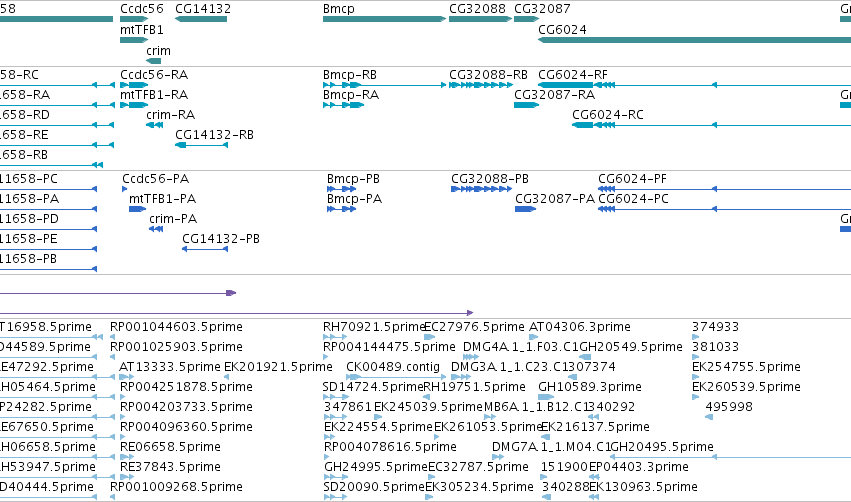Image resolution: width=851 pixels, height=502 pixels.
Task: Click EST GH20495.5prime
Action: click(x=662, y=447)
